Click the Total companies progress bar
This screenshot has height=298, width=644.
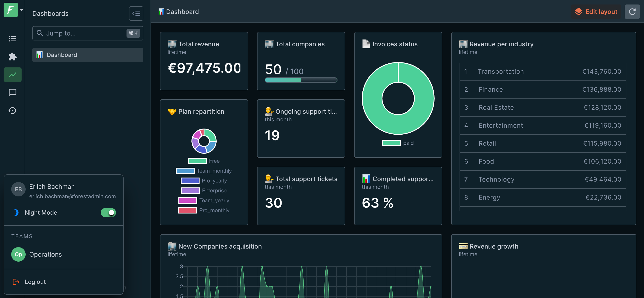(x=300, y=80)
